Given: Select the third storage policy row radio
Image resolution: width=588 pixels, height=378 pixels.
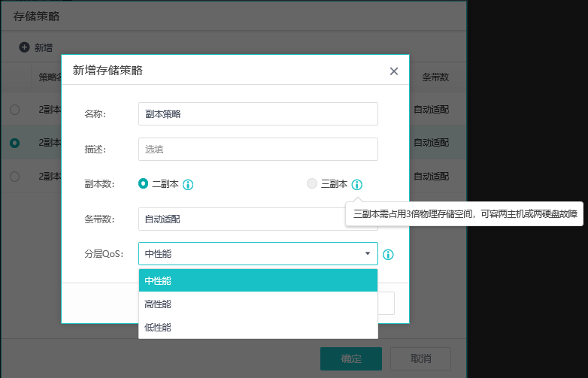Looking at the screenshot, I should coord(14,176).
